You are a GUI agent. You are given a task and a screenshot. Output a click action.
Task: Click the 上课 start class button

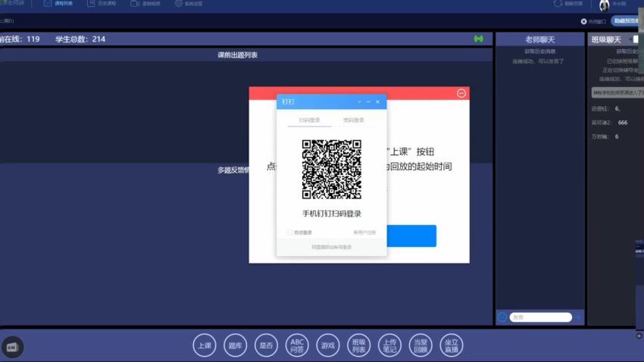[x=205, y=345]
